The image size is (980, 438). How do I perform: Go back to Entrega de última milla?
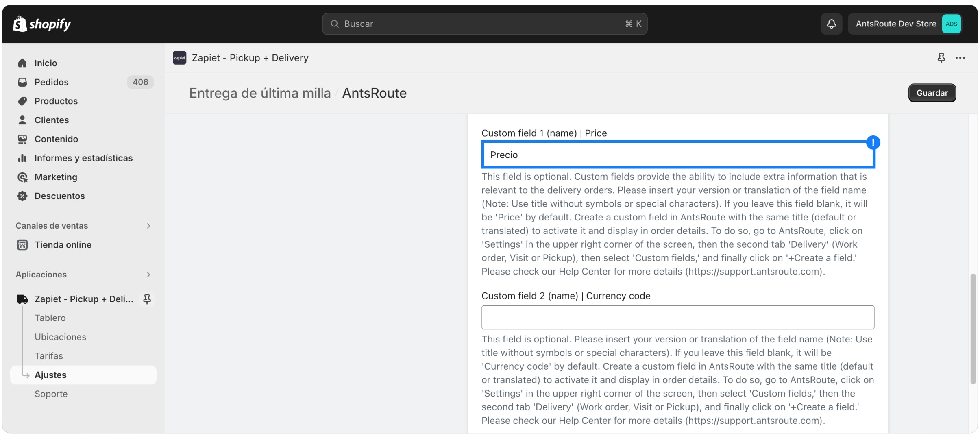click(x=260, y=93)
